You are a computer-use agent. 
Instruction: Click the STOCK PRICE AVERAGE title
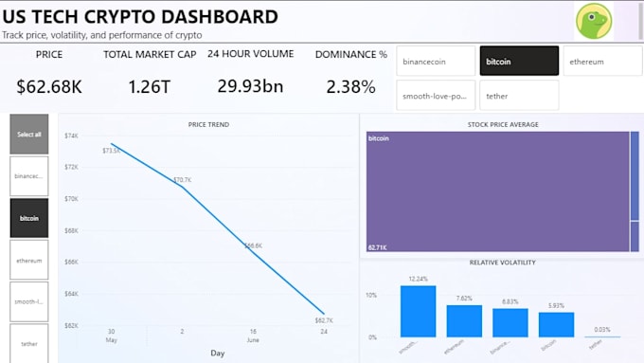[x=503, y=124]
